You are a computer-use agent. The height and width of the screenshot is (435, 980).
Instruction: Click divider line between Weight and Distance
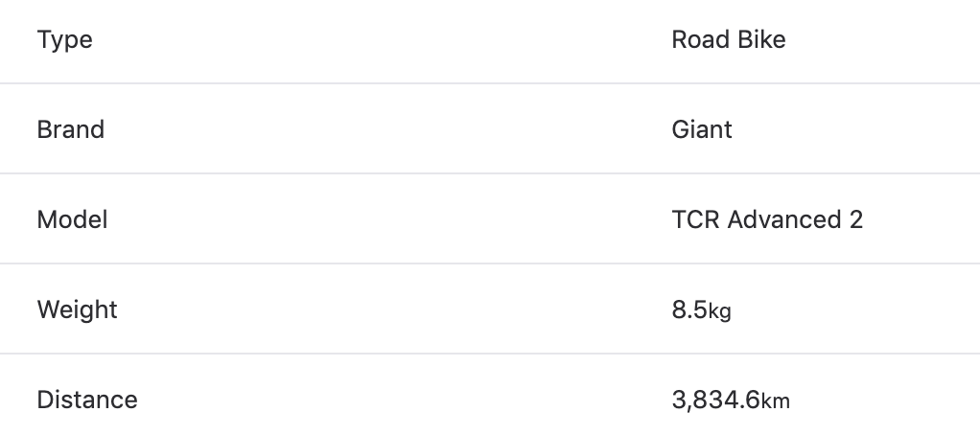point(490,354)
